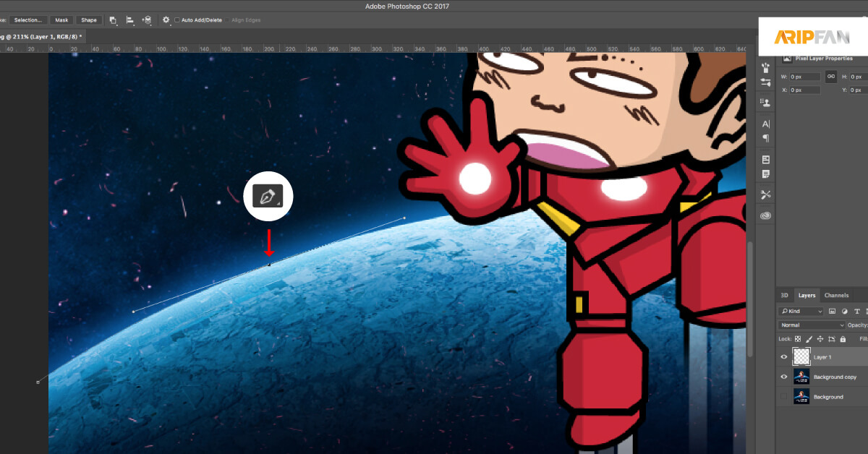Open the Brush Presets panel icon

point(766,67)
